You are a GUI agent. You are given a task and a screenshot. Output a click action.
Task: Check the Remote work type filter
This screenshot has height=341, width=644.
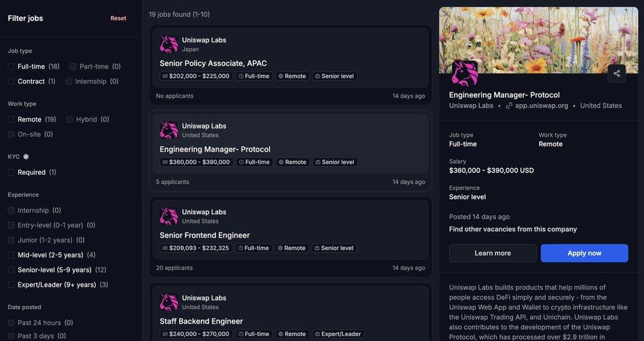tap(11, 119)
